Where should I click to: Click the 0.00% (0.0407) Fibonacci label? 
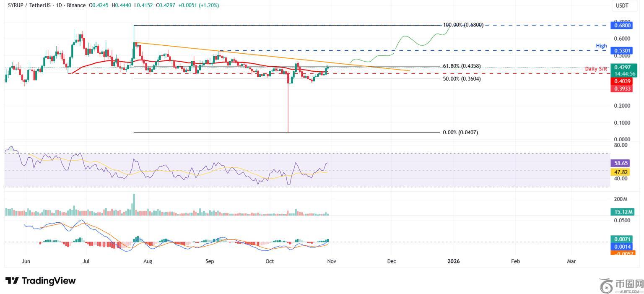pos(460,133)
